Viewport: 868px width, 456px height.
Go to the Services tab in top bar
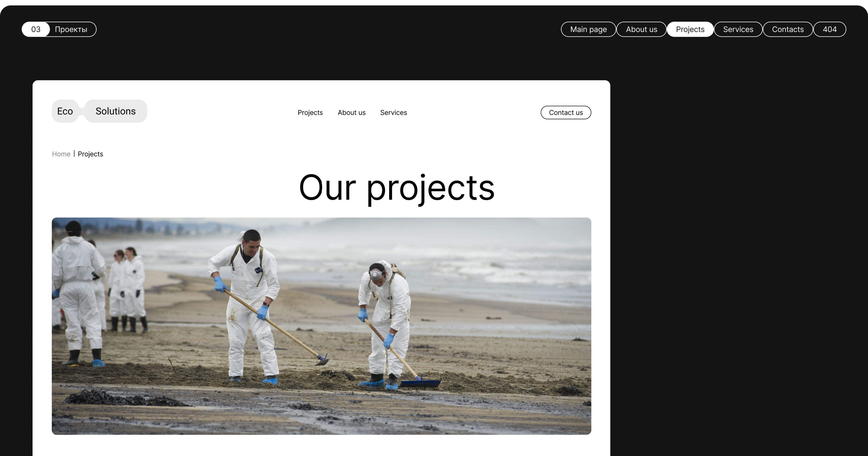[x=738, y=29]
